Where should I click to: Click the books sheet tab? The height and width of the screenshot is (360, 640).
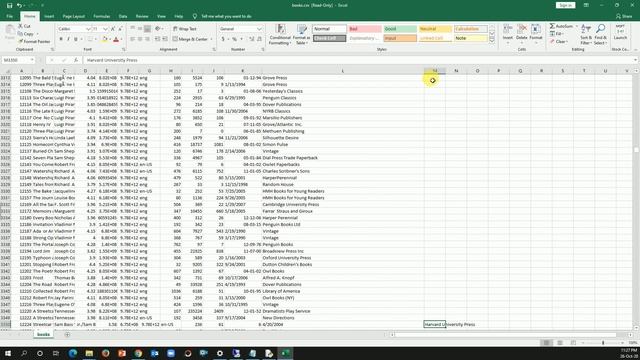tap(43, 334)
